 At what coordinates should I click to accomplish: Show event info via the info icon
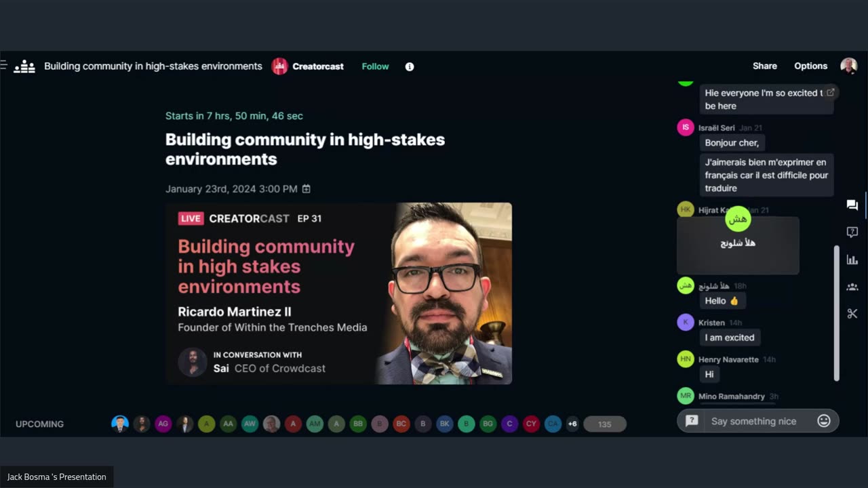coord(410,66)
